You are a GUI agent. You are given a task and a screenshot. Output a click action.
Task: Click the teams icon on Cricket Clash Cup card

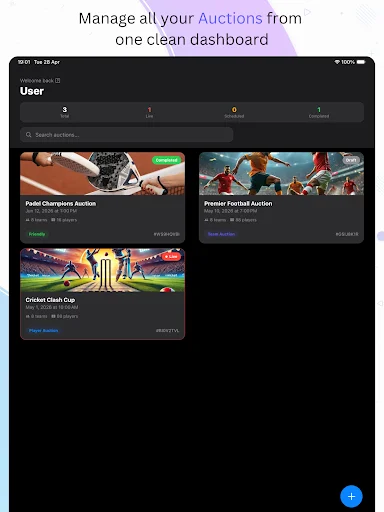point(28,316)
